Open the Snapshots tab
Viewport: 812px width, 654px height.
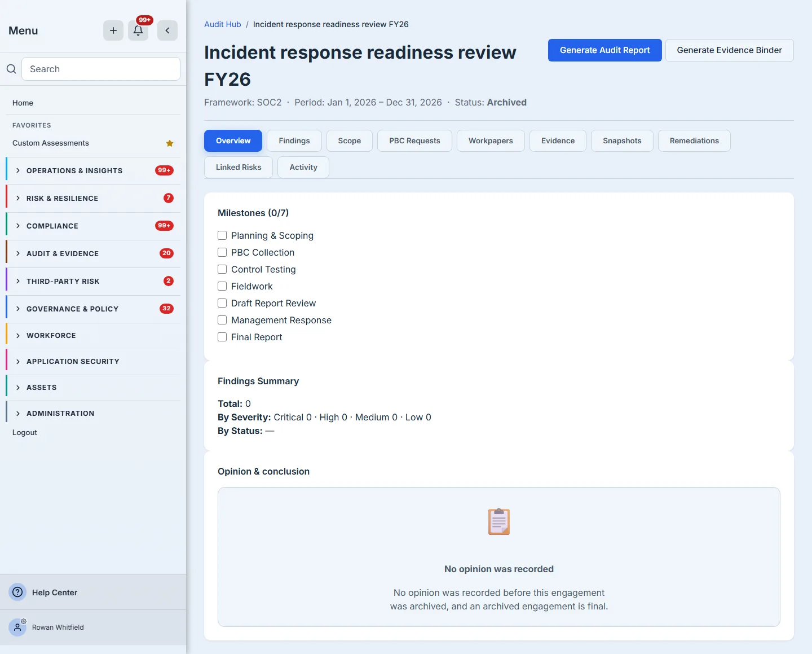(622, 141)
